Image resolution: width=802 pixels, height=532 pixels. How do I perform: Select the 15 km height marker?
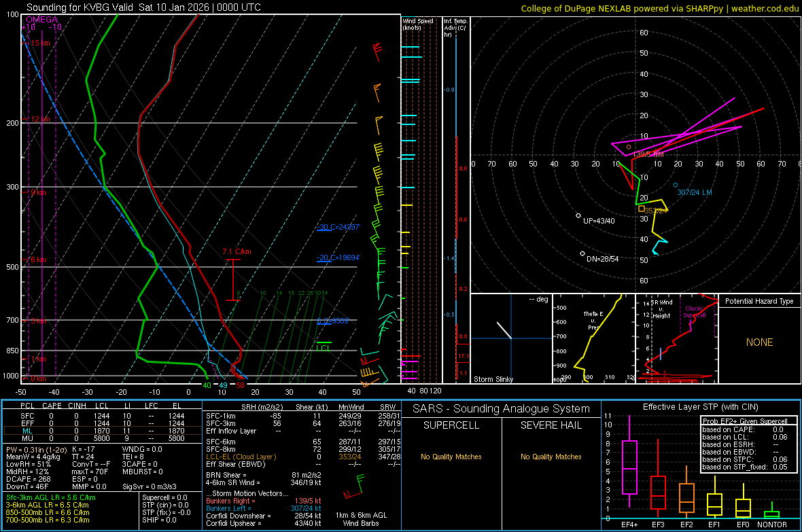pyautogui.click(x=40, y=43)
